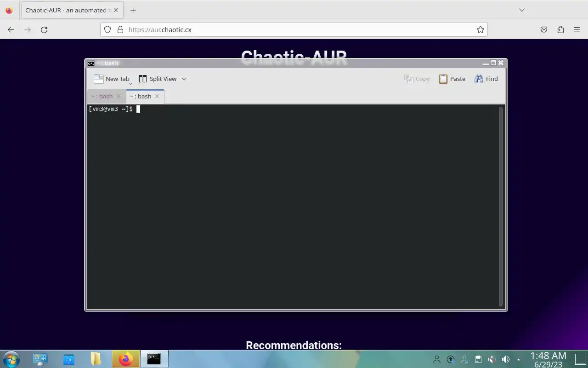The image size is (588, 368).
Task: Open the blue software store taskbar icon
Action: click(x=69, y=359)
